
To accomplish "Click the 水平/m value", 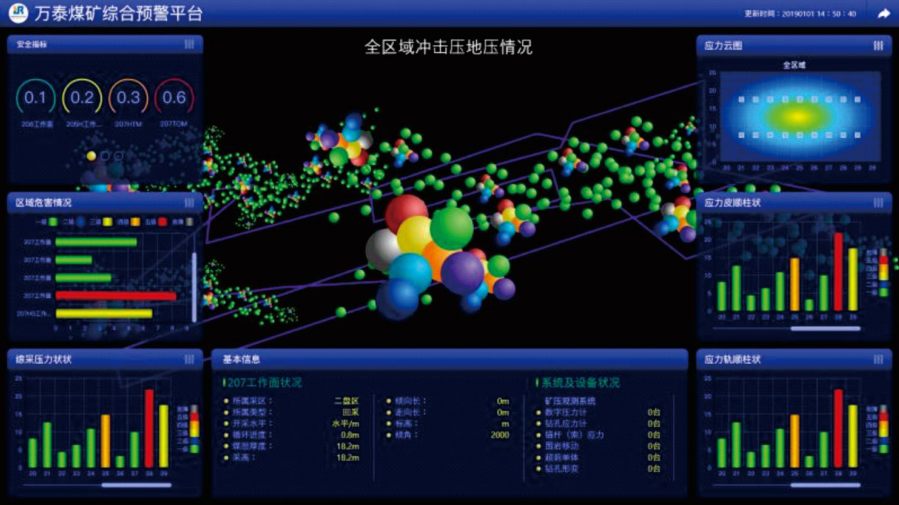I will pos(346,424).
